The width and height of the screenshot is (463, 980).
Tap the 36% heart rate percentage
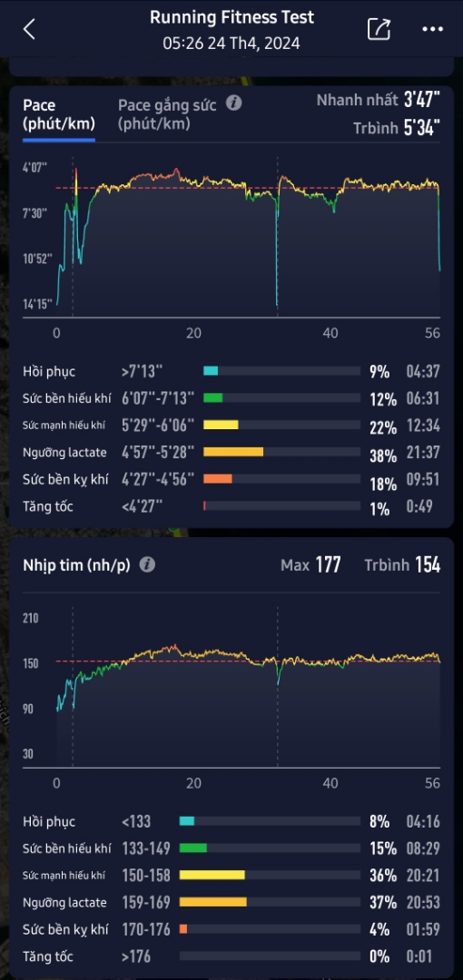tap(383, 876)
